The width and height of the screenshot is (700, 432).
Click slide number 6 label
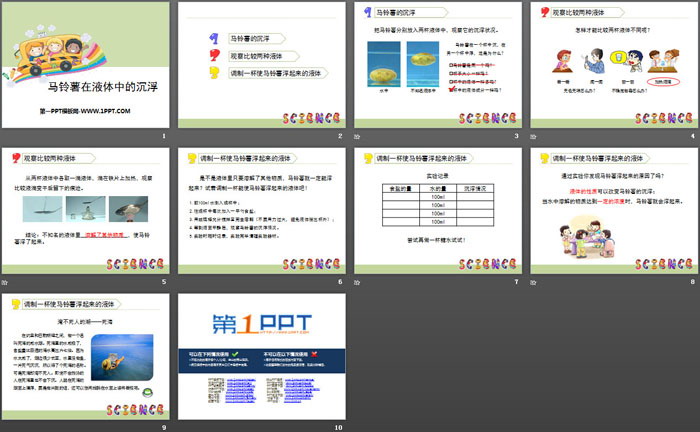tap(340, 282)
